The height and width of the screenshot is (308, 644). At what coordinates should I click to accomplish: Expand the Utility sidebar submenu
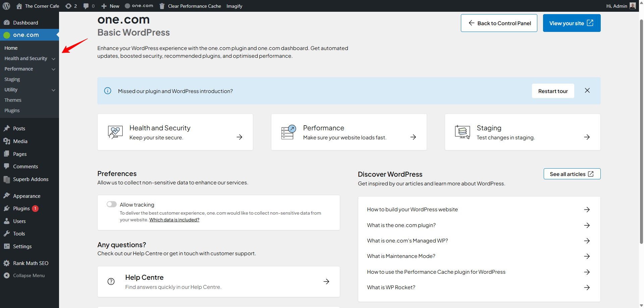53,90
